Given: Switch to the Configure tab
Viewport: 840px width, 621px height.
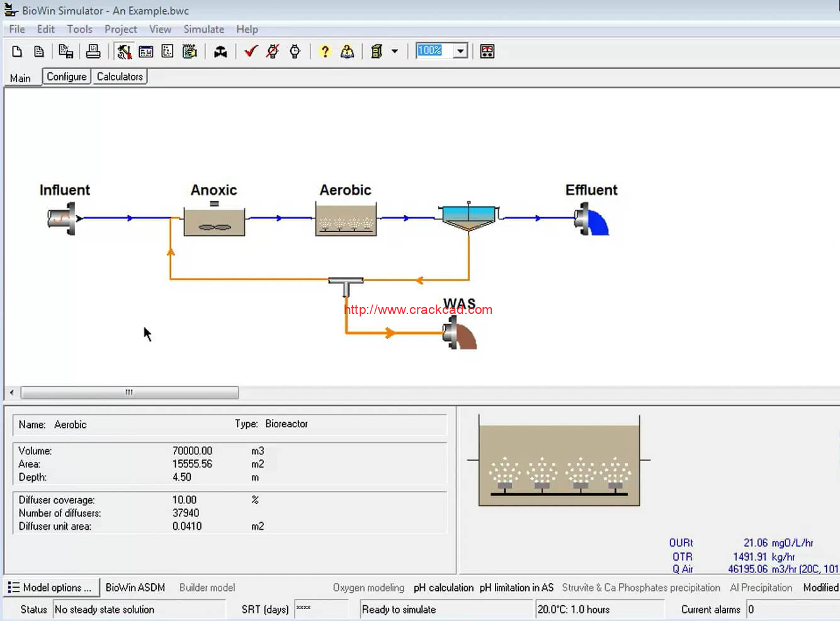Looking at the screenshot, I should coord(67,77).
